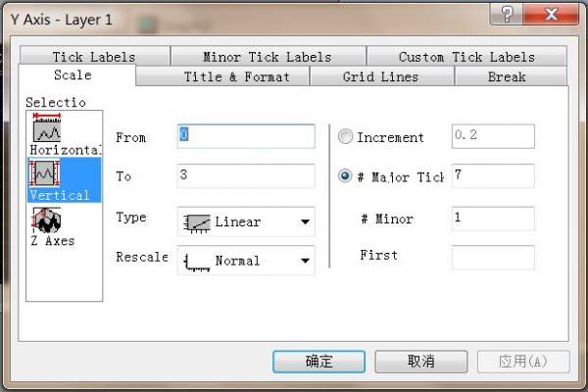Open the Break tab
588x392 pixels.
pyautogui.click(x=507, y=76)
